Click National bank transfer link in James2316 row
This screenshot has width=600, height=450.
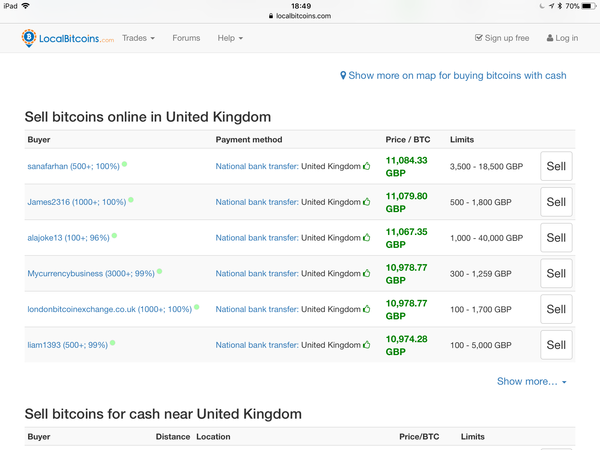tap(257, 202)
